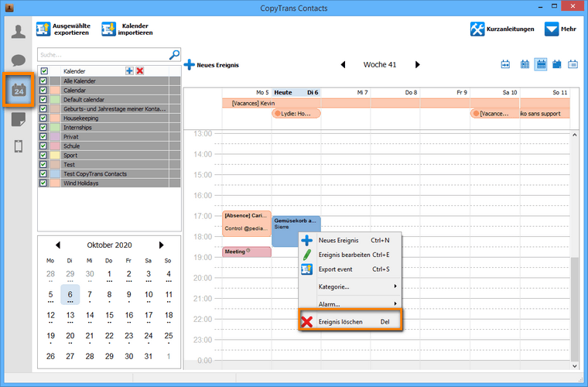
Task: Click the Internships green color swatch
Action: [55, 127]
